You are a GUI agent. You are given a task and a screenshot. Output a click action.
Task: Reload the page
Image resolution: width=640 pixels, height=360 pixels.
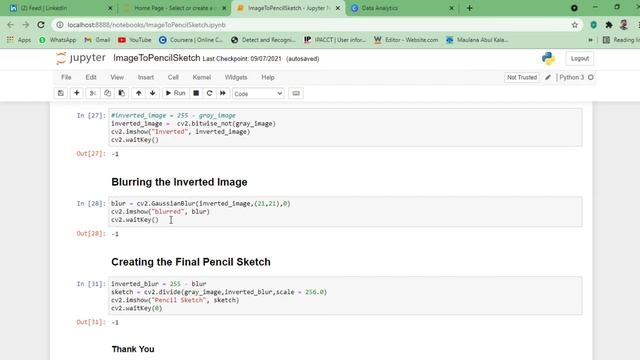[x=41, y=25]
